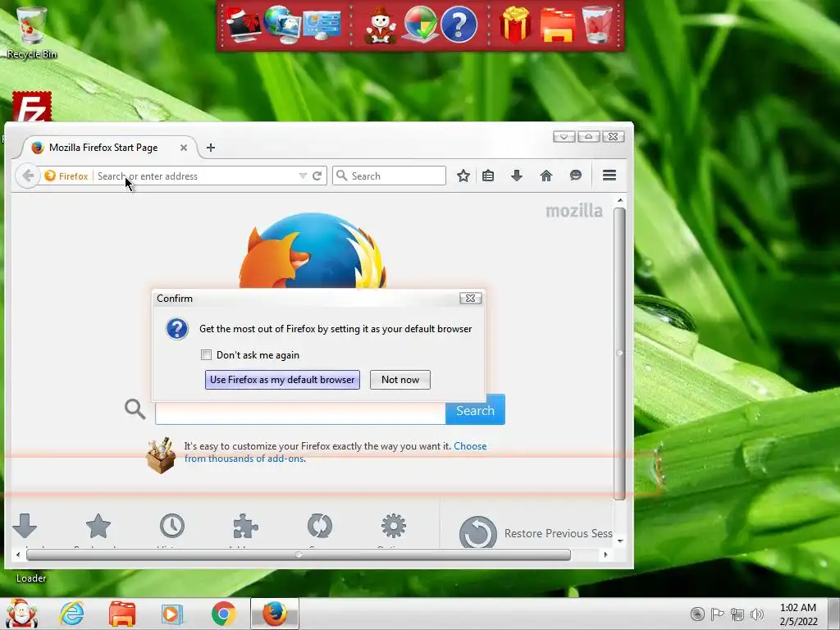This screenshot has width=840, height=630.
Task: Go to the Firefox home page icon
Action: [546, 176]
